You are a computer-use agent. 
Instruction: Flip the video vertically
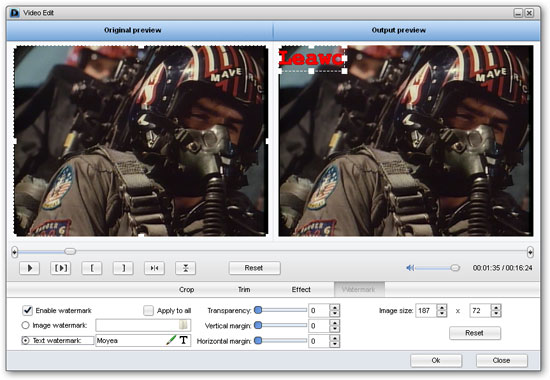186,268
